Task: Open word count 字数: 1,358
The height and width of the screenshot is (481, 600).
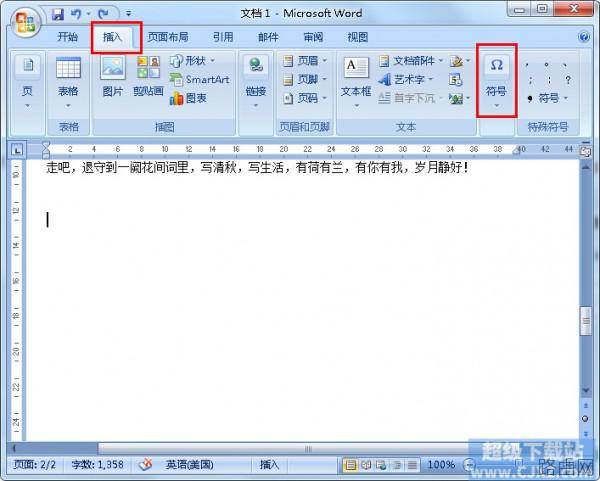Action: pos(98,465)
